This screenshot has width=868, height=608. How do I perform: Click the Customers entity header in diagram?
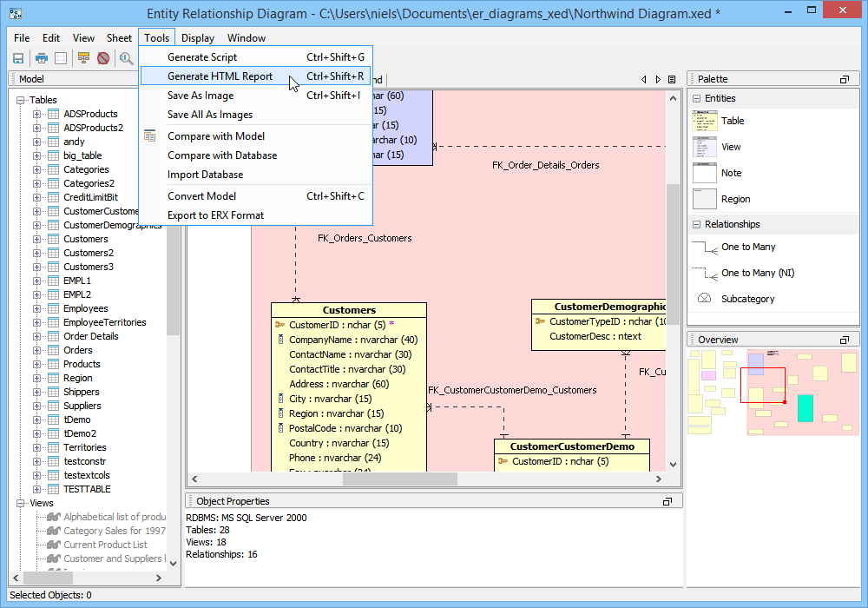click(x=349, y=310)
